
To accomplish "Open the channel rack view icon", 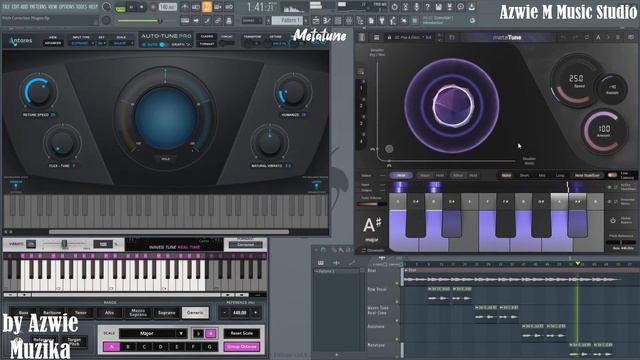I will point(338,20).
